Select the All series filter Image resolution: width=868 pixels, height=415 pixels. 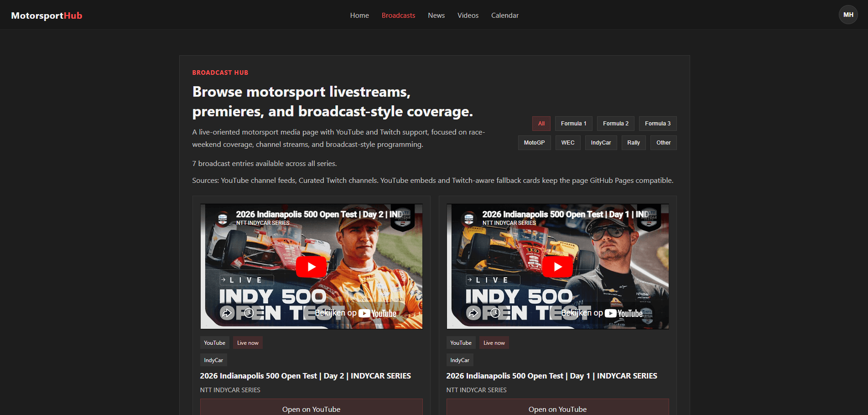(541, 124)
